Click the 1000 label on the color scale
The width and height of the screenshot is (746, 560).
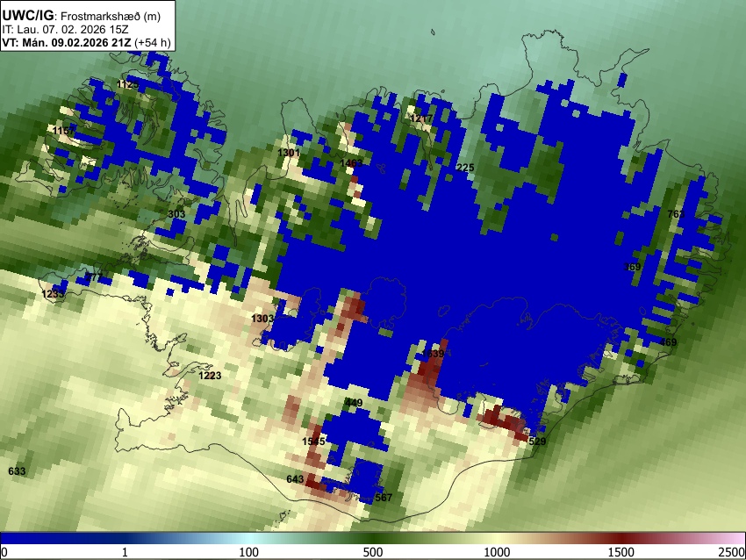[497, 552]
